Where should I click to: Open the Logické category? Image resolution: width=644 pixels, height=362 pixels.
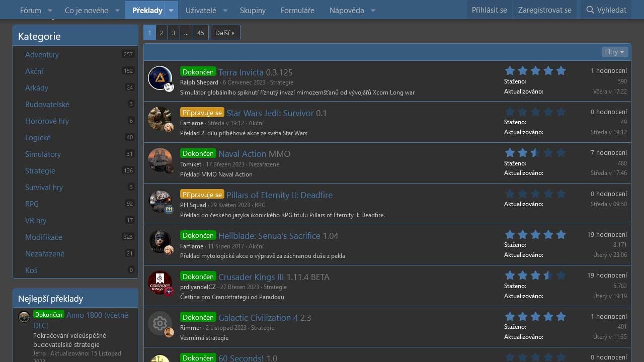[38, 137]
